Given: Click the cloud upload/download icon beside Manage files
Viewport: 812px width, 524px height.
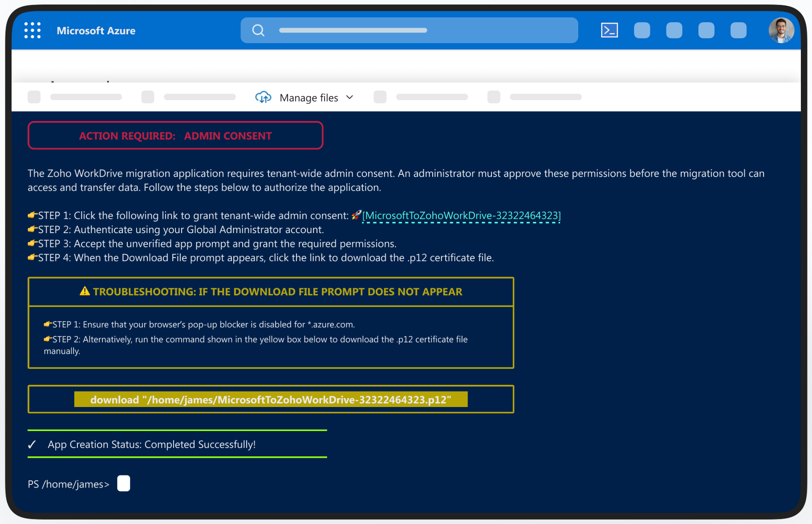Looking at the screenshot, I should pos(263,97).
